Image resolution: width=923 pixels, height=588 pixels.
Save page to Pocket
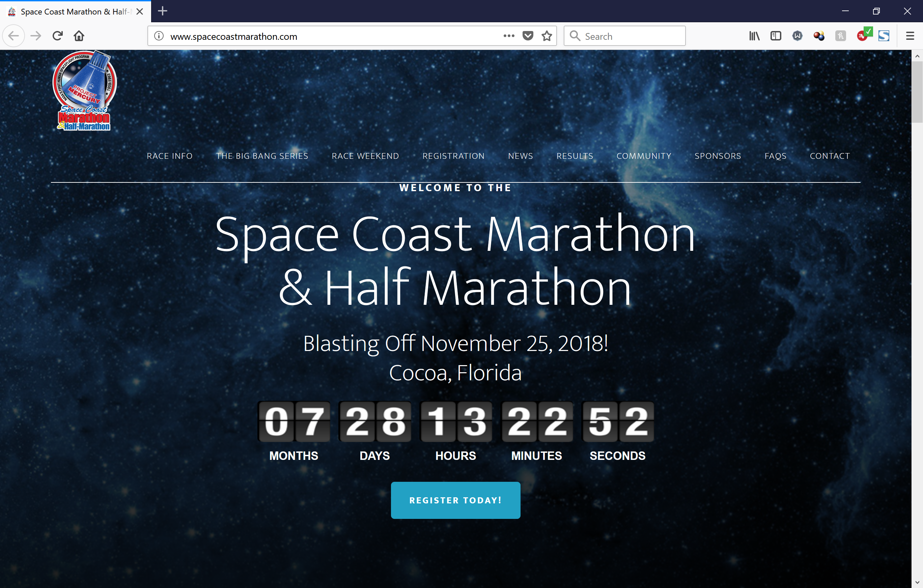[528, 36]
